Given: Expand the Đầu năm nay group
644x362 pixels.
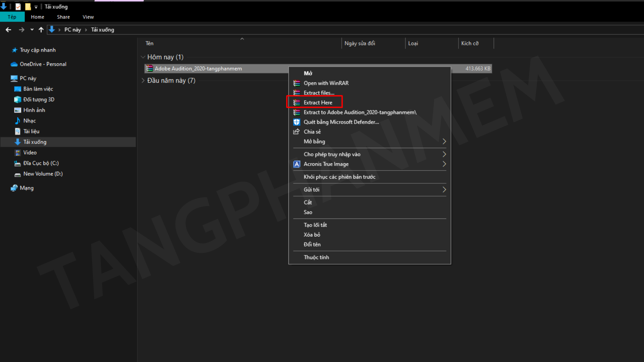Looking at the screenshot, I should (x=143, y=80).
